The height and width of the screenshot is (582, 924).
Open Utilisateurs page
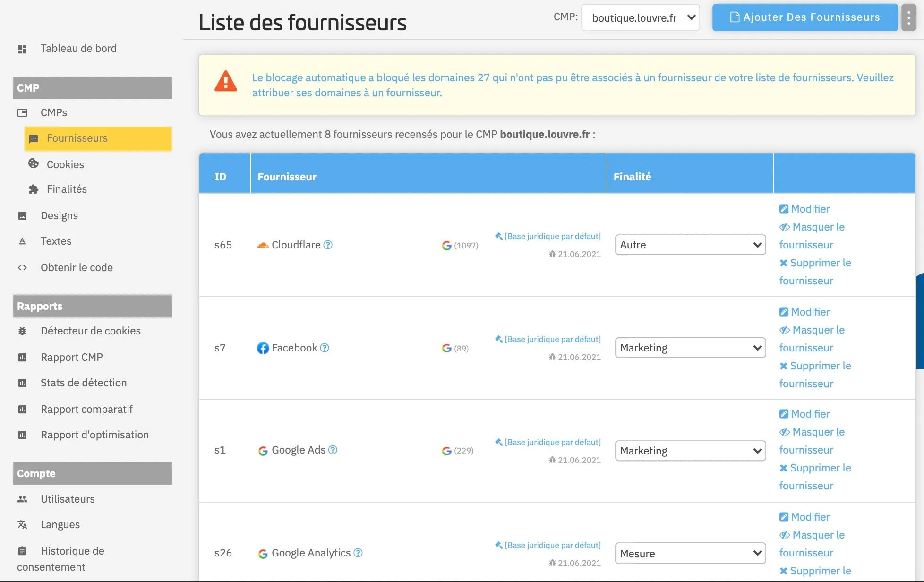(x=68, y=499)
